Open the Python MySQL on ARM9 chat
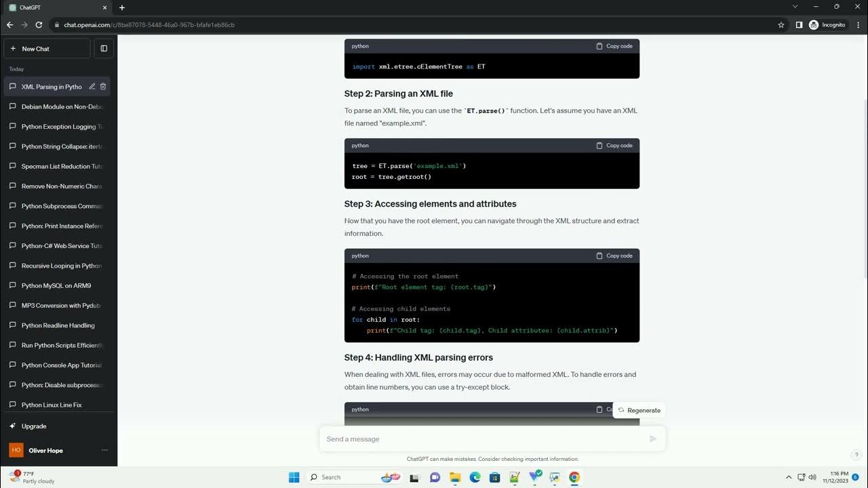This screenshot has width=868, height=488. [x=57, y=285]
